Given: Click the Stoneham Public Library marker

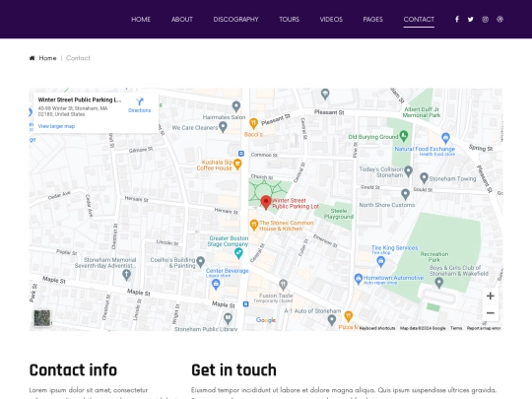Looking at the screenshot, I should (228, 318).
